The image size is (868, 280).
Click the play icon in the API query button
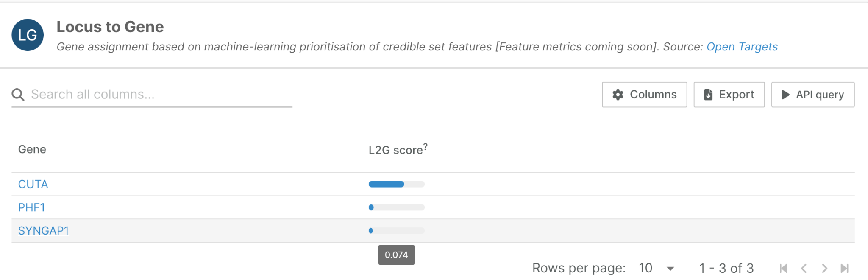click(x=785, y=95)
